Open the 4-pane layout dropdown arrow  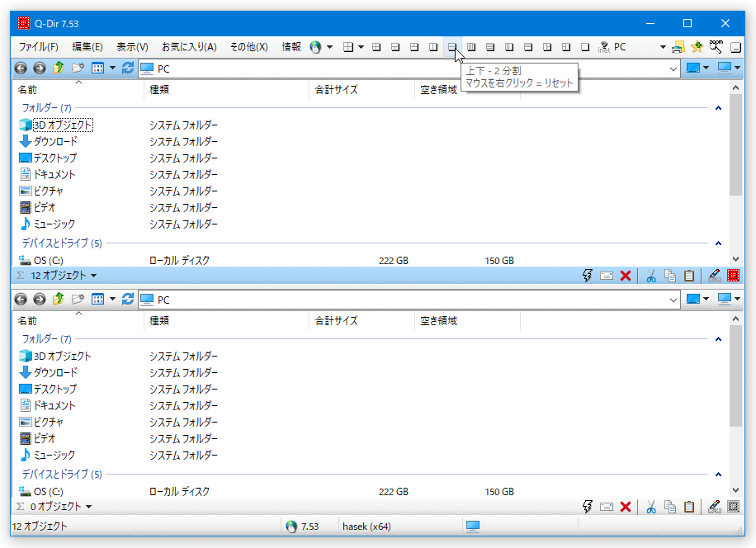[361, 47]
